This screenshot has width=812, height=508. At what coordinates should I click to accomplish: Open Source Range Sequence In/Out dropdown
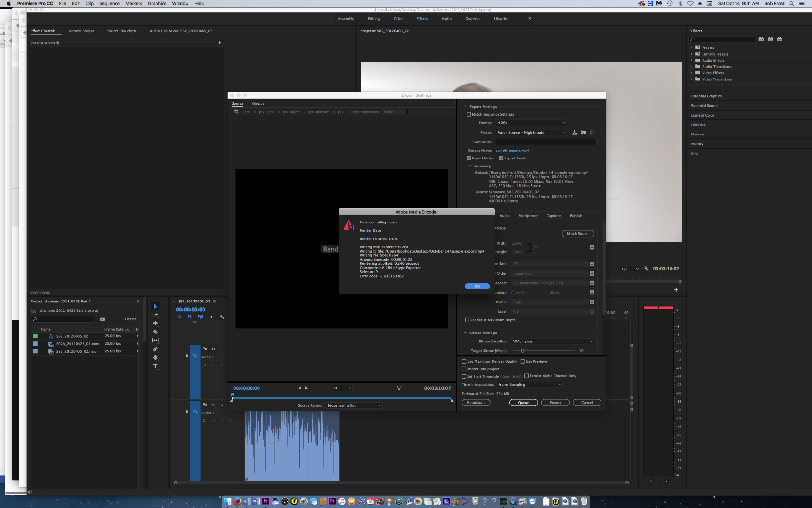(353, 405)
